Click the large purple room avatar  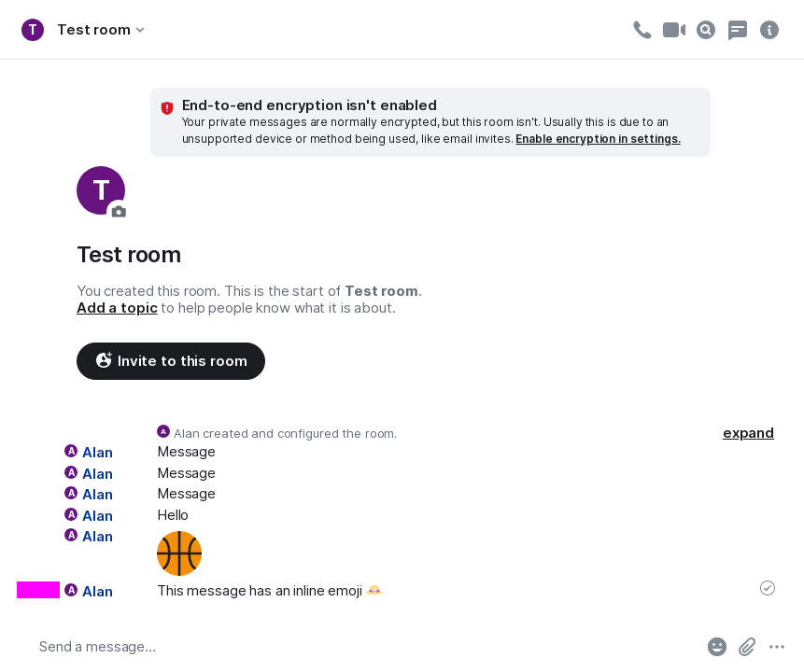pos(100,190)
